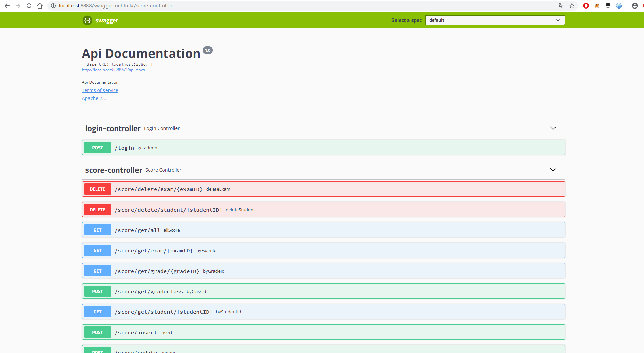Open the 'Select a spec' dropdown
Screen dimensions: 644x353
pyautogui.click(x=494, y=20)
